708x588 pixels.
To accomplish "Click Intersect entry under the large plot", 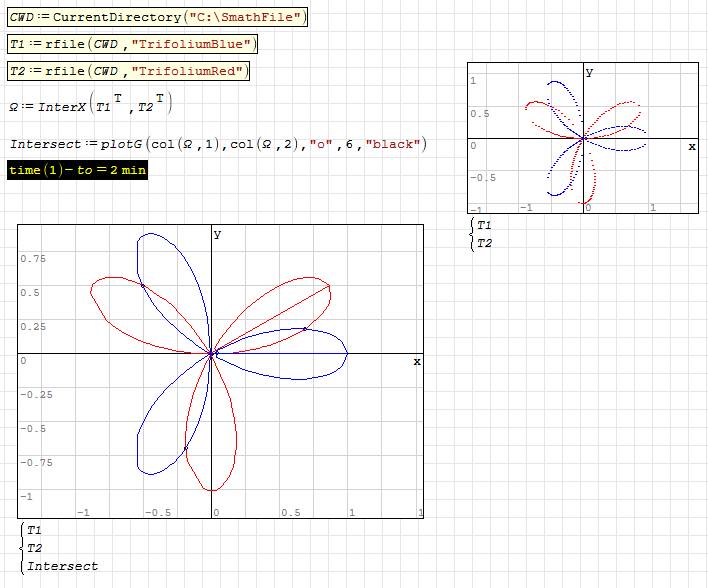I will pos(62,566).
